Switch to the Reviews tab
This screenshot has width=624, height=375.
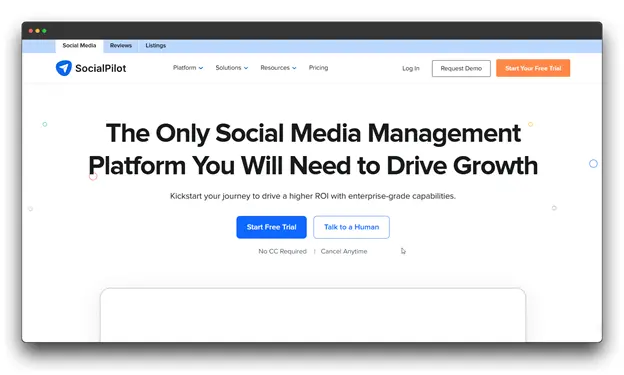click(x=121, y=46)
